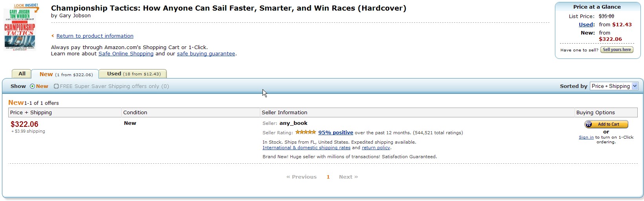Click page number 1 in pagination
Viewport: 644px width, 201px height.
(x=328, y=177)
